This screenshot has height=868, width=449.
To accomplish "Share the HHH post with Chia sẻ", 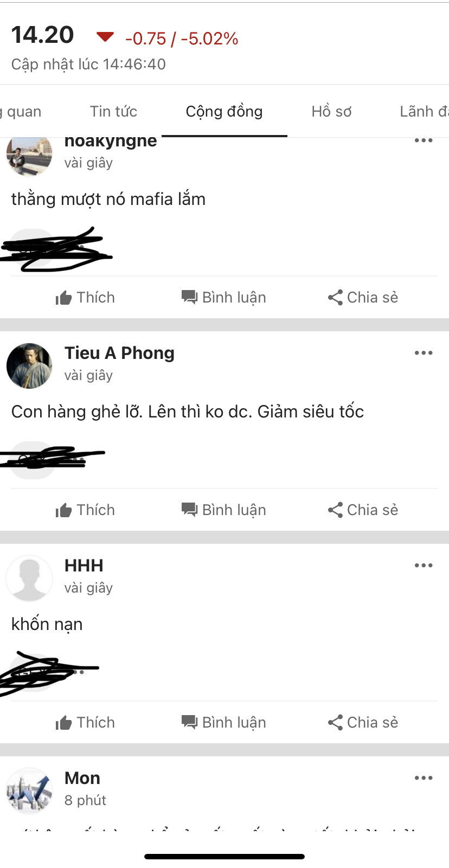I will coord(363,723).
